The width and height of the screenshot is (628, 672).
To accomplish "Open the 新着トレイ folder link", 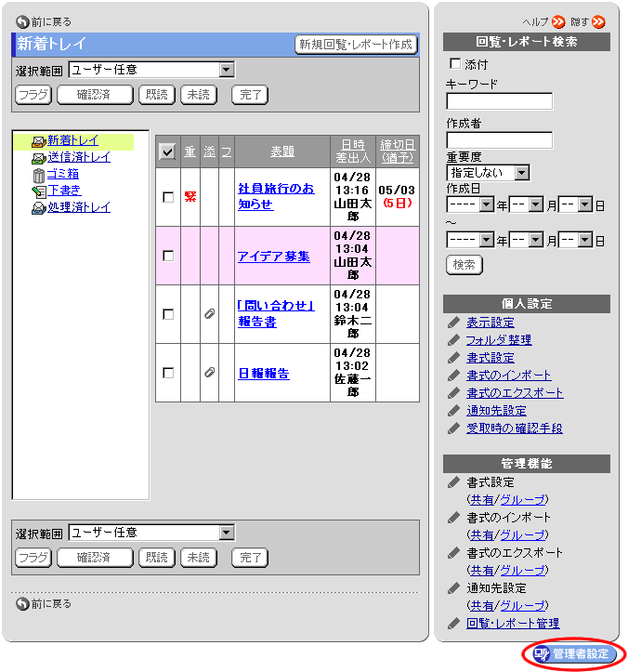I will (x=72, y=140).
